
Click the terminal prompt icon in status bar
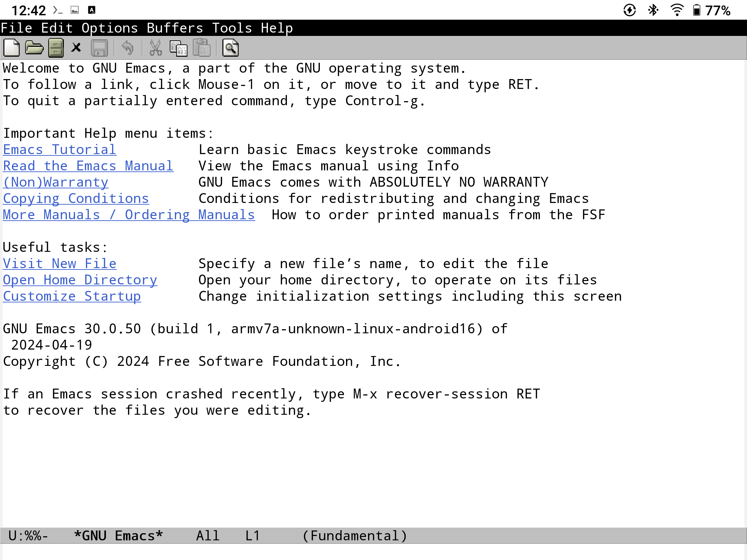coord(57,10)
